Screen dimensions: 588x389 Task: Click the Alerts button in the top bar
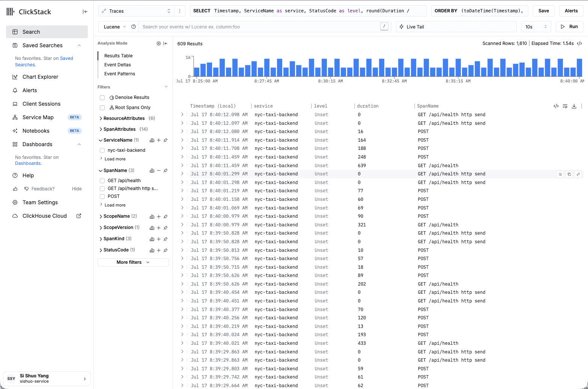[x=571, y=11]
